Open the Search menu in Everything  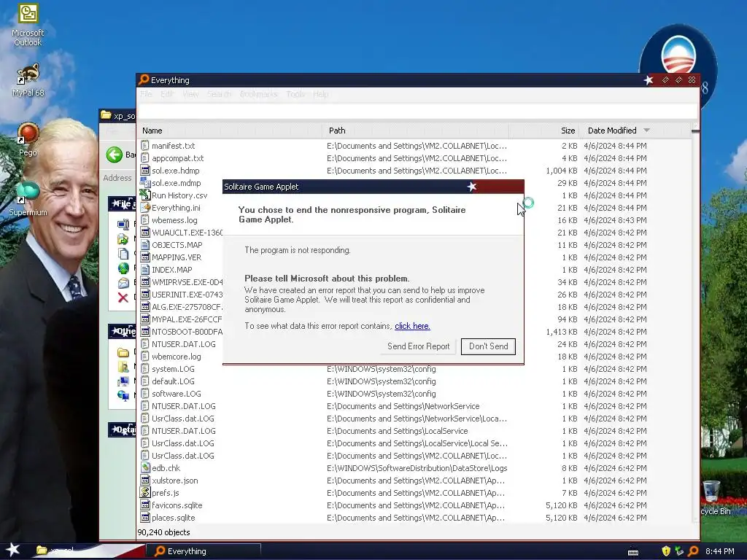click(219, 94)
